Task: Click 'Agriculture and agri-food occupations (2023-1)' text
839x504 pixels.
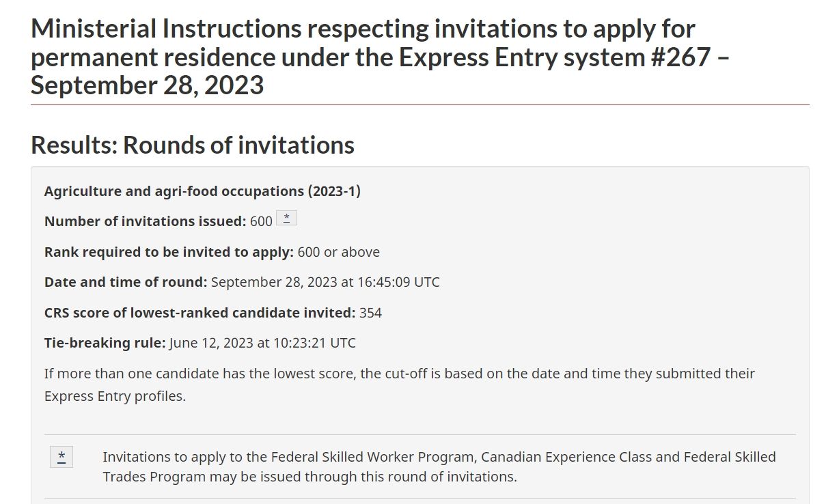Action: (202, 191)
